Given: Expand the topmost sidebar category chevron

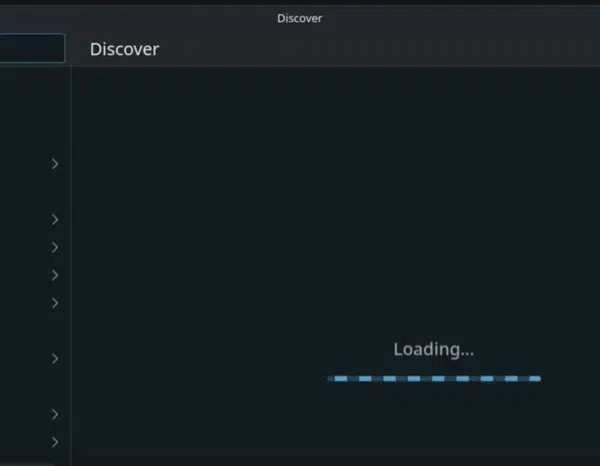Looking at the screenshot, I should [x=55, y=164].
